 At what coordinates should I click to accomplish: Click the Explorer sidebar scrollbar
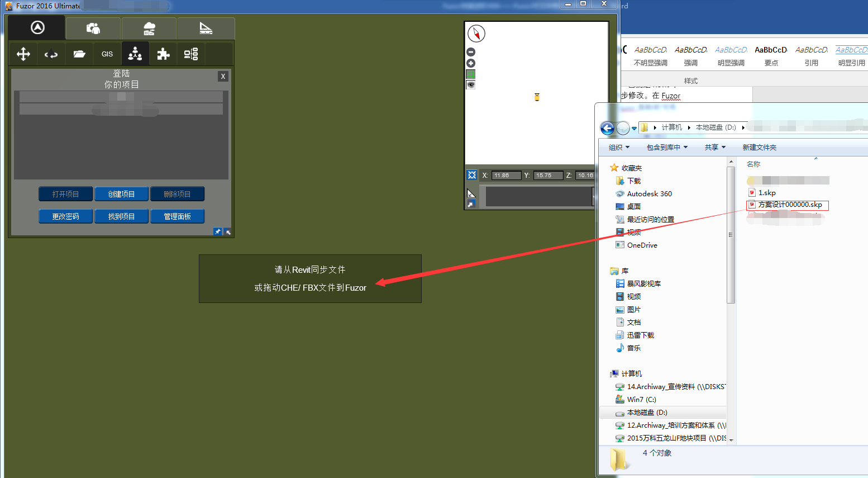731,235
